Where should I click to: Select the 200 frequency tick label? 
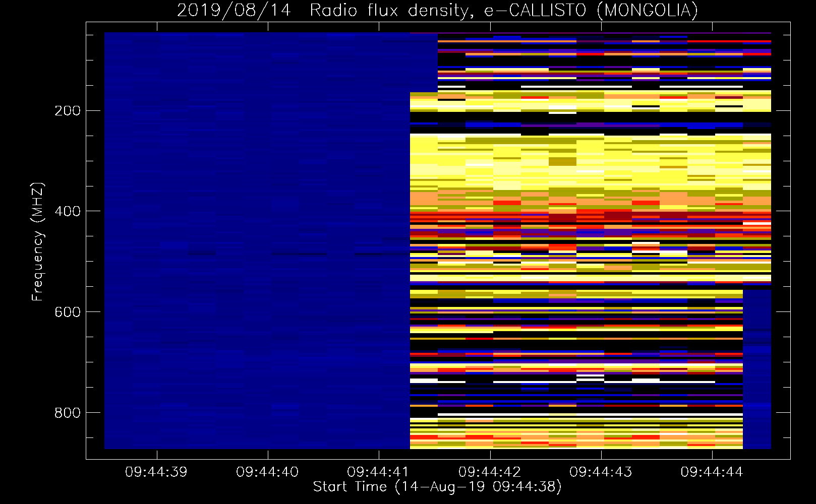68,111
